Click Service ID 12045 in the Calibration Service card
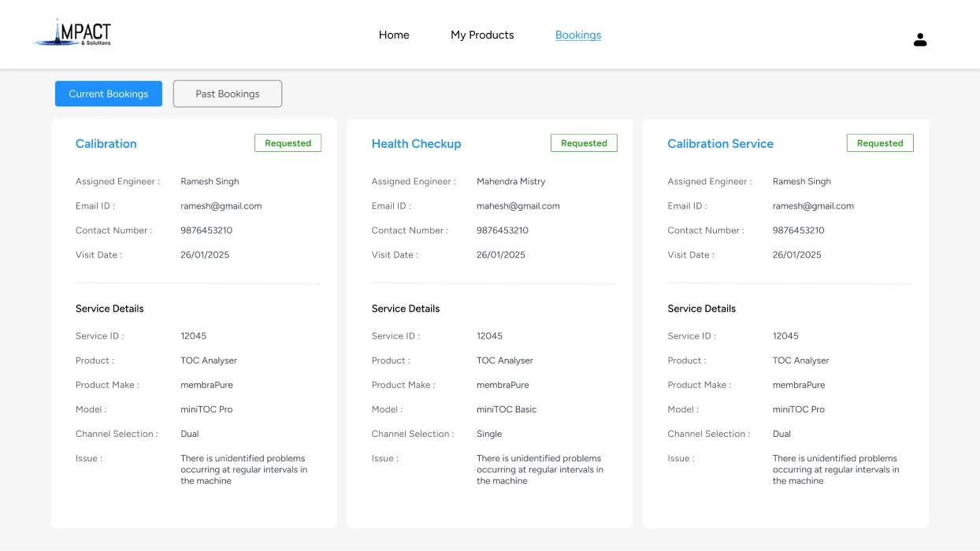 [785, 335]
